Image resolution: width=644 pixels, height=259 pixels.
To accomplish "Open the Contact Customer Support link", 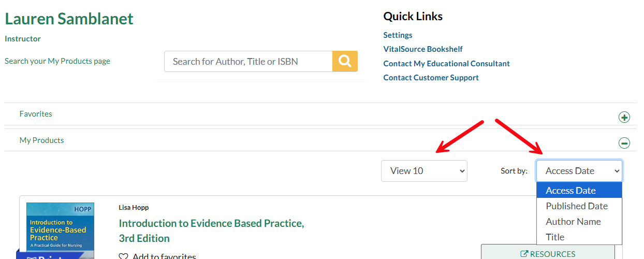I will 431,78.
